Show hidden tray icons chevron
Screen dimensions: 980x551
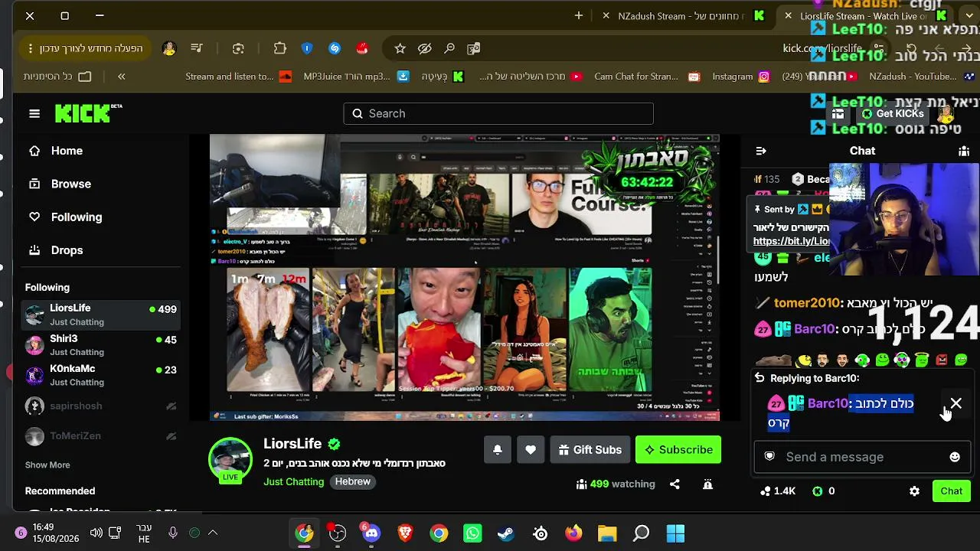(x=213, y=533)
